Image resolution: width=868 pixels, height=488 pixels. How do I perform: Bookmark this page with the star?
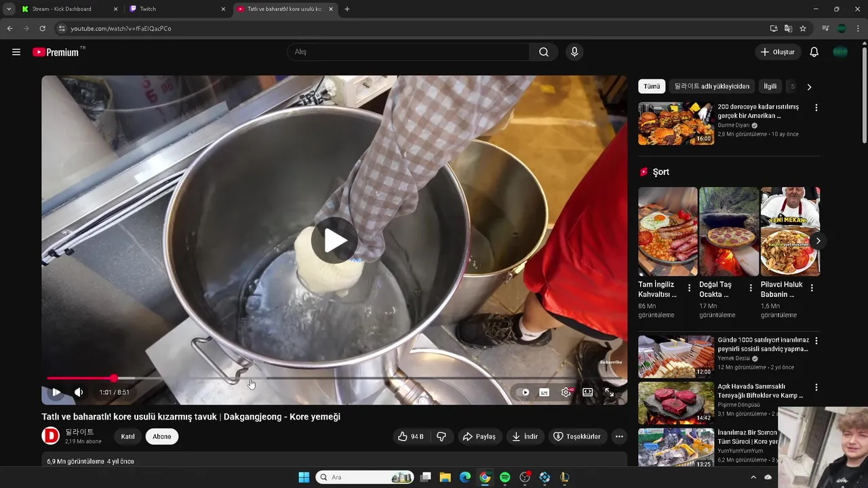(803, 28)
